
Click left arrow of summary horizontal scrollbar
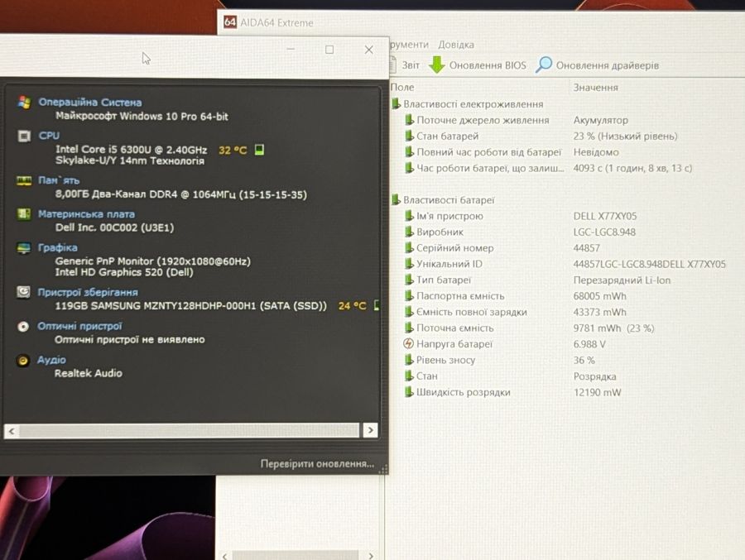[x=12, y=431]
